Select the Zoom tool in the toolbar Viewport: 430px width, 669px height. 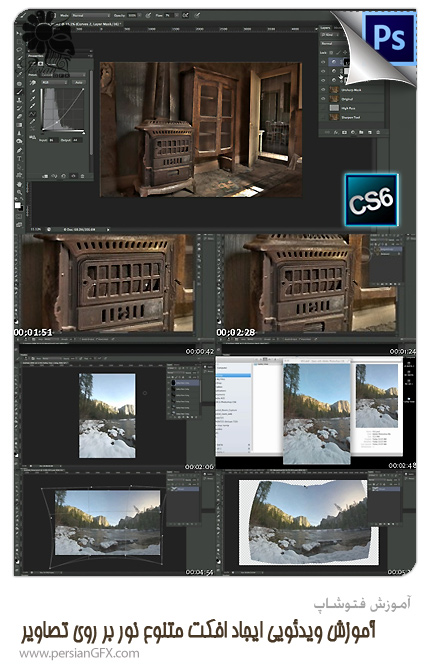[x=19, y=192]
